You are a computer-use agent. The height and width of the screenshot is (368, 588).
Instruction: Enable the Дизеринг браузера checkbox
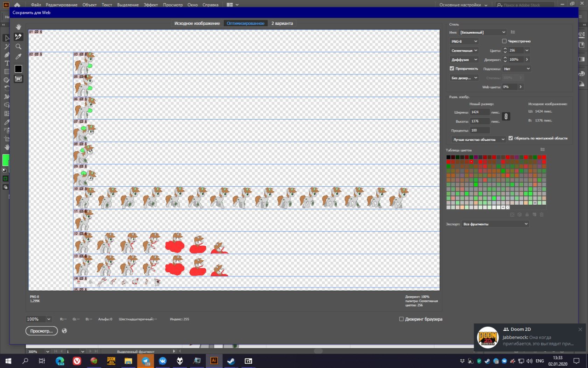tap(401, 319)
